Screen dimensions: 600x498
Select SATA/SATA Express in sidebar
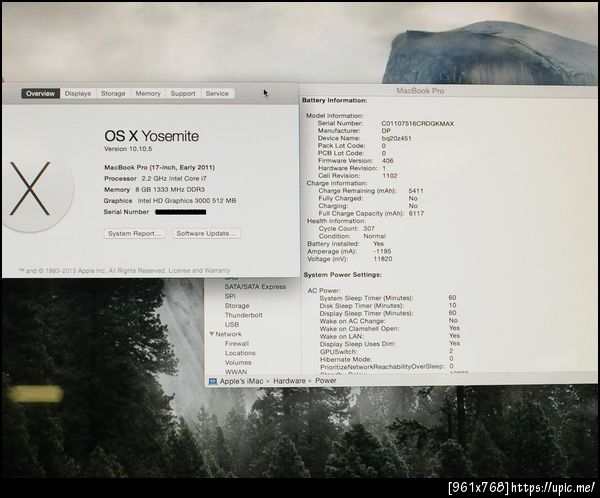point(255,287)
